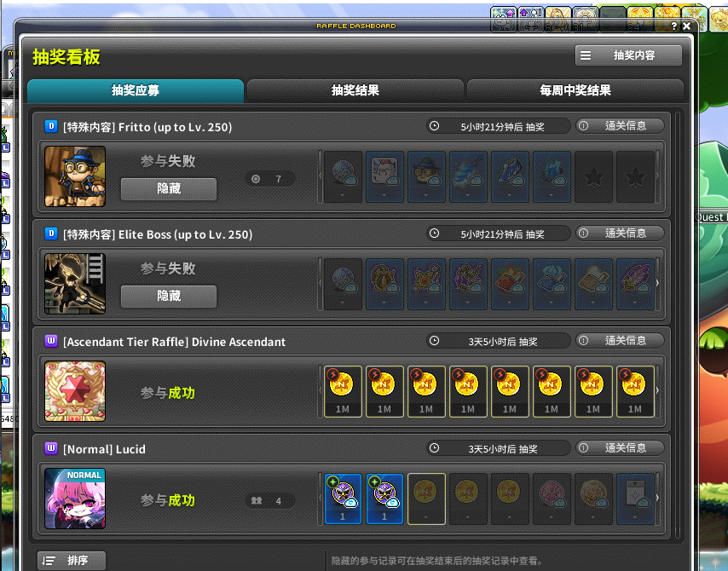Click the Fritto character thumbnail
The width and height of the screenshot is (728, 571).
click(75, 176)
